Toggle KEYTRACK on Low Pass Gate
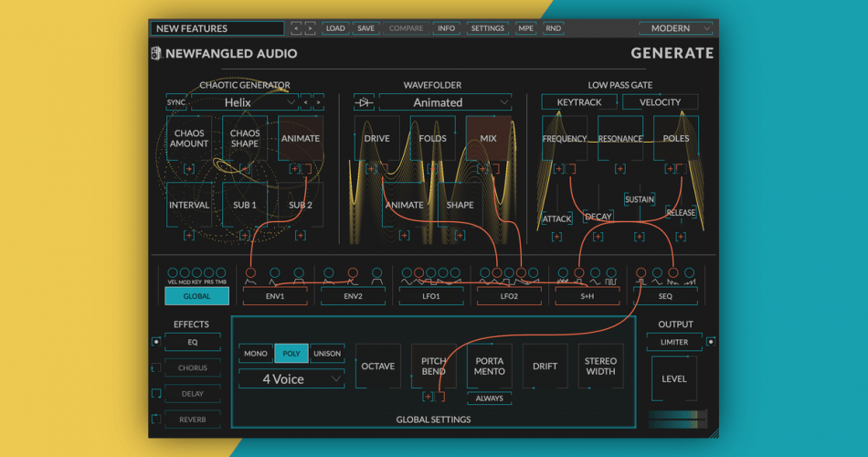Image resolution: width=868 pixels, height=457 pixels. click(579, 102)
